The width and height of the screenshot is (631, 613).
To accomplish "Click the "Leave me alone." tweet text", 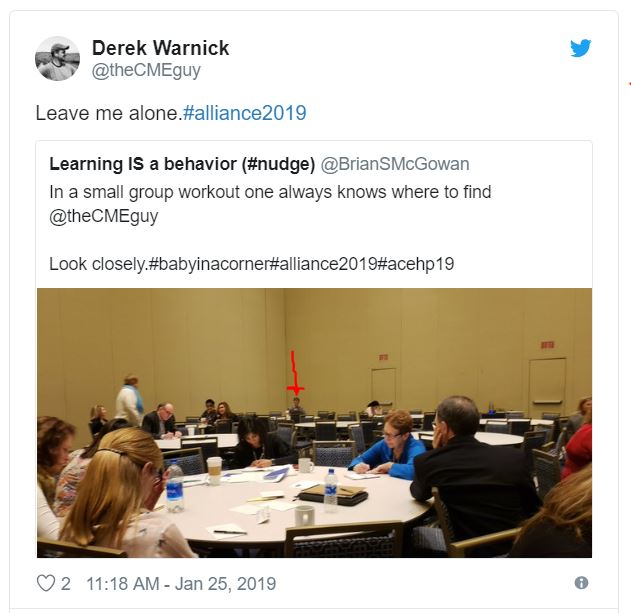I will 109,113.
